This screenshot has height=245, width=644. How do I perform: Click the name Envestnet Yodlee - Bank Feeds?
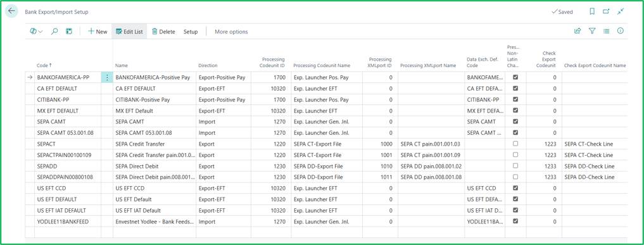[x=155, y=222]
